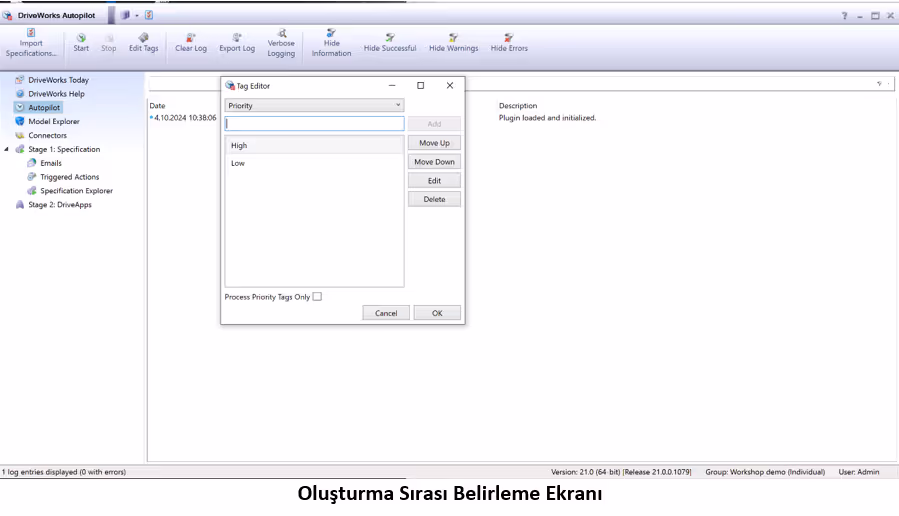
Task: Click log entries displayed status text
Action: coord(64,472)
